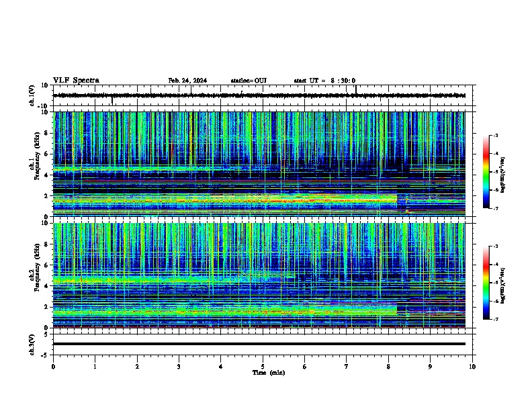Click time axis tick label "7"
532x411 pixels.
point(347,367)
